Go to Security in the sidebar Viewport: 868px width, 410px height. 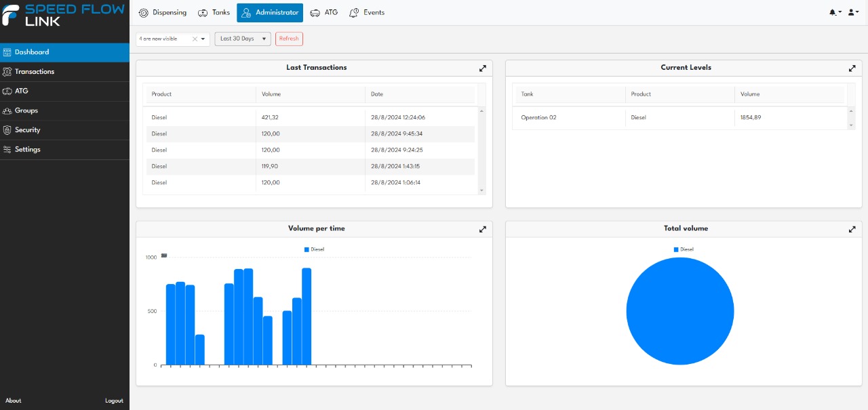[x=28, y=129]
